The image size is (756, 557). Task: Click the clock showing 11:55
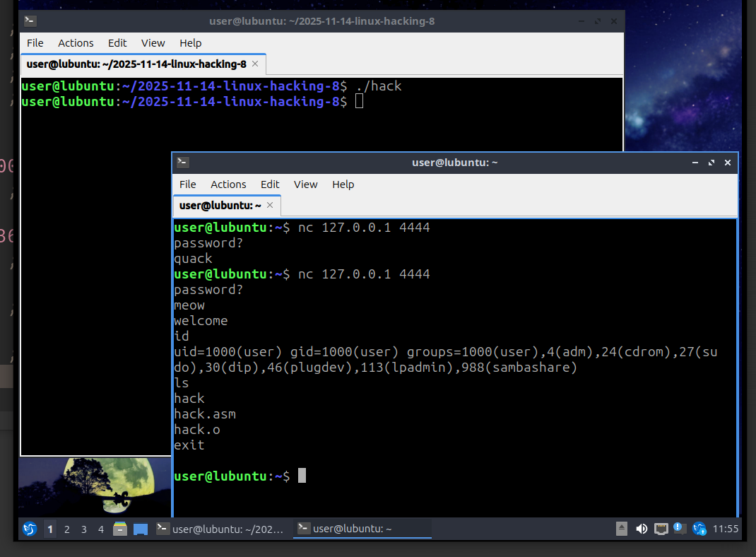tap(726, 529)
